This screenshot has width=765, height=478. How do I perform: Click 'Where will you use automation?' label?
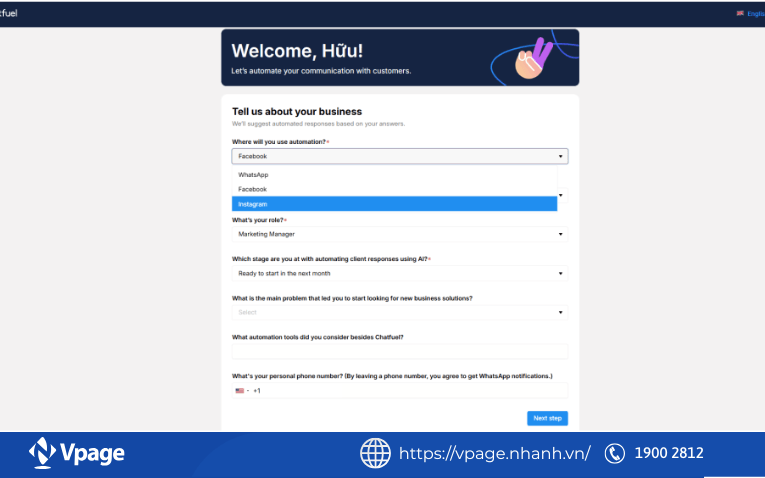point(279,142)
